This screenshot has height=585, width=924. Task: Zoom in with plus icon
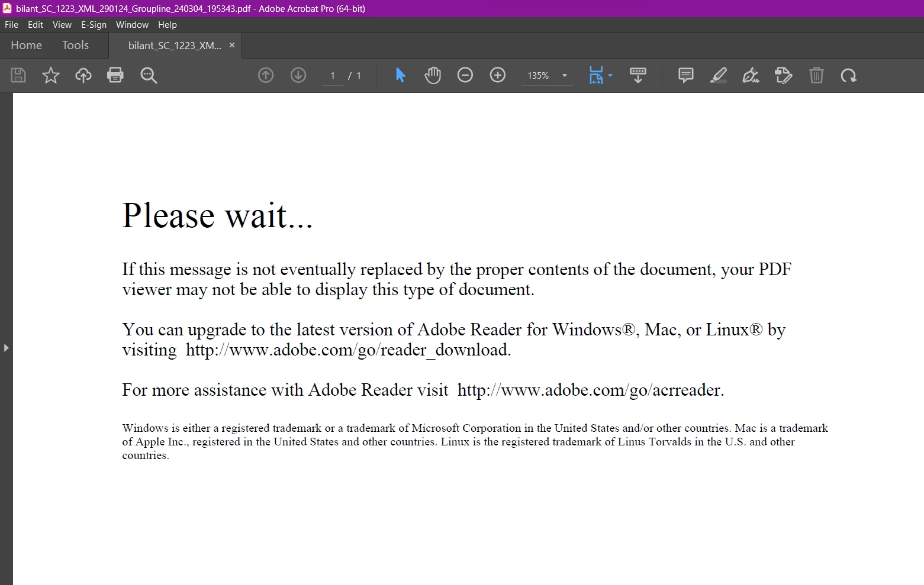(498, 75)
